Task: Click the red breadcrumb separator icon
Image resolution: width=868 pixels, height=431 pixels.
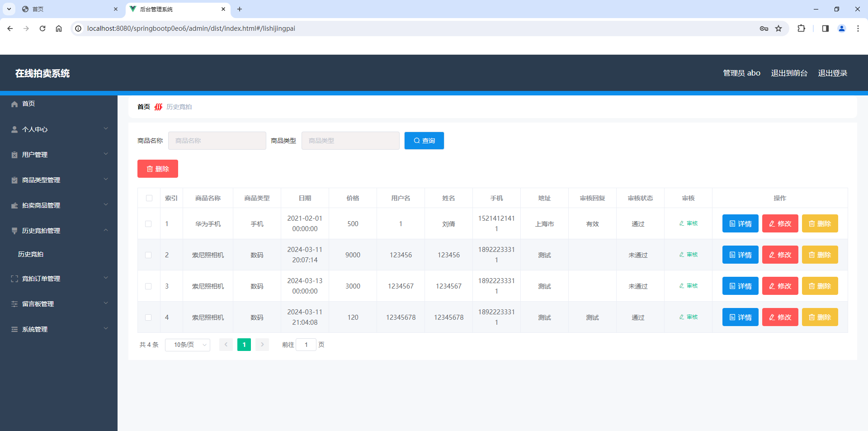Action: coord(158,107)
